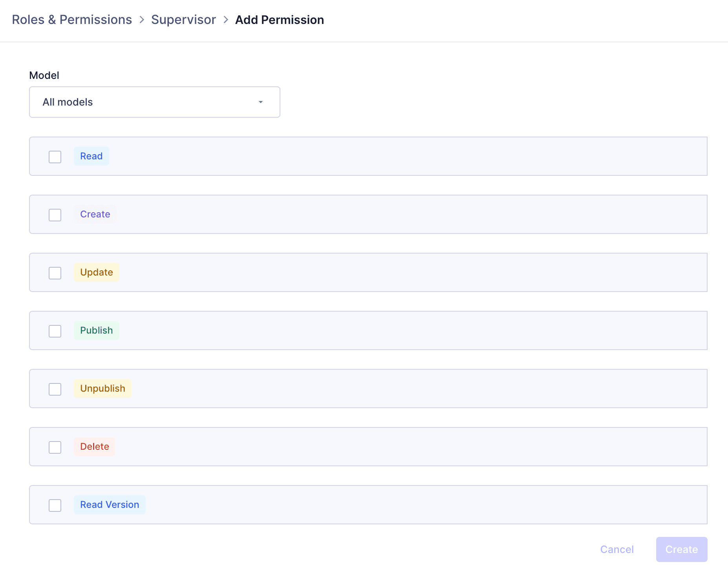Go back to Supervisor via breadcrumb
This screenshot has height=573, width=728.
(x=184, y=19)
